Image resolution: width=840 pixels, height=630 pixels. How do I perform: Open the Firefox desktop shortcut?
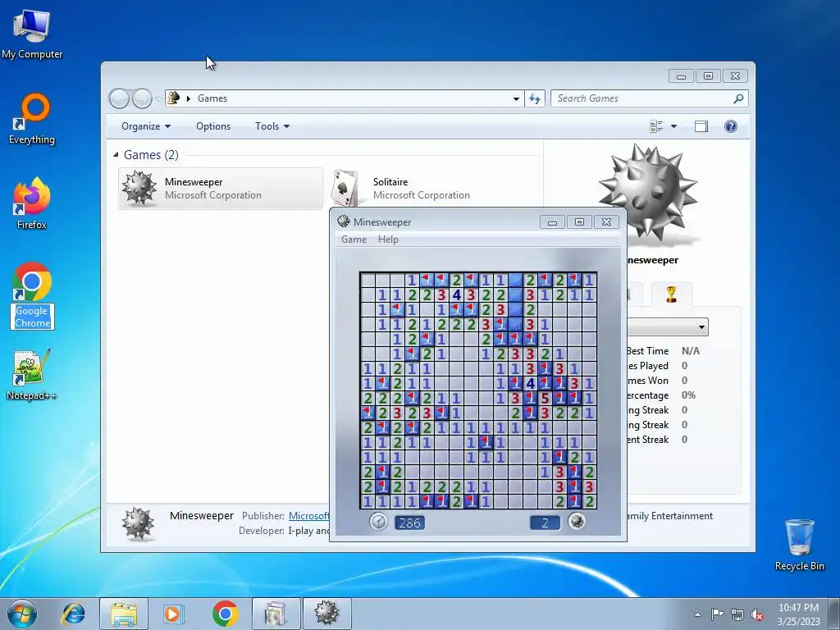coord(32,203)
